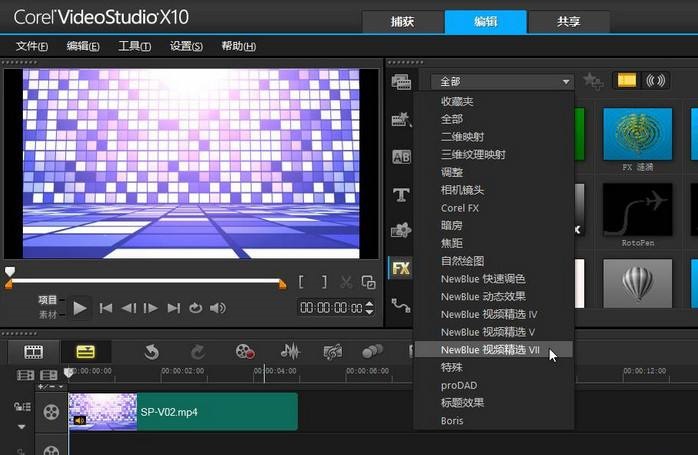Select NewBlue 视频精选 VII from list
The height and width of the screenshot is (455, 698).
(x=490, y=350)
